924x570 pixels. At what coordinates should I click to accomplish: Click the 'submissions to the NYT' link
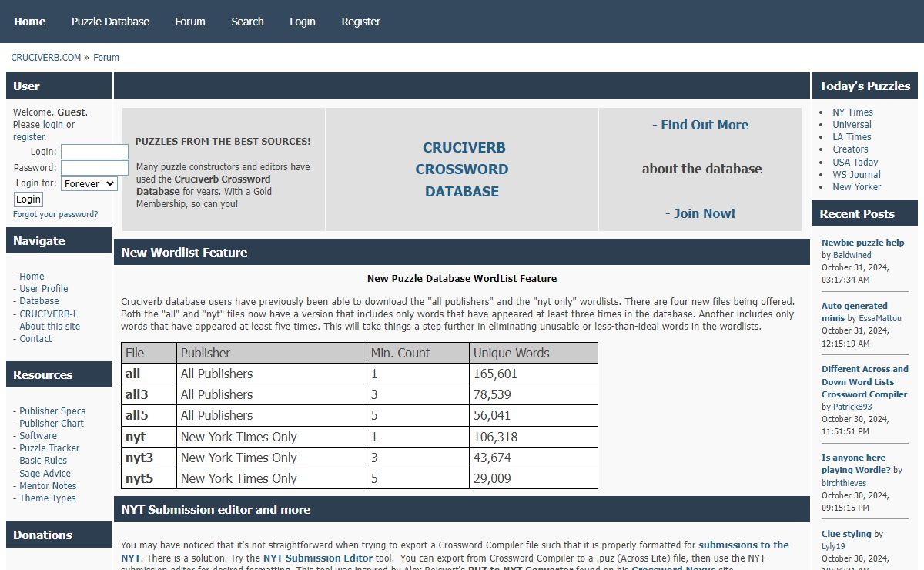click(455, 551)
